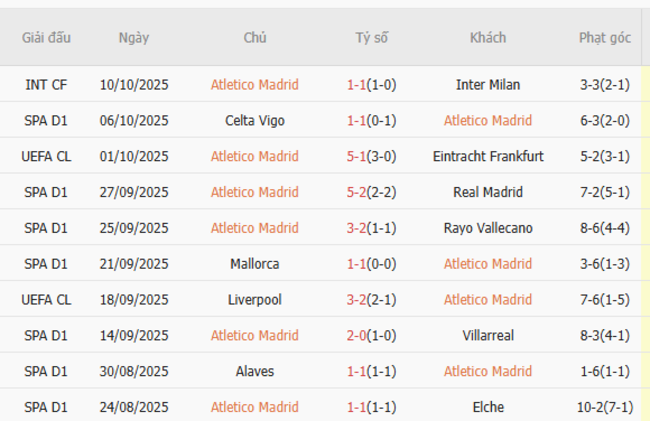This screenshot has height=421, width=650.
Task: Click the "Phạt góc" column header
Action: pyautogui.click(x=604, y=38)
